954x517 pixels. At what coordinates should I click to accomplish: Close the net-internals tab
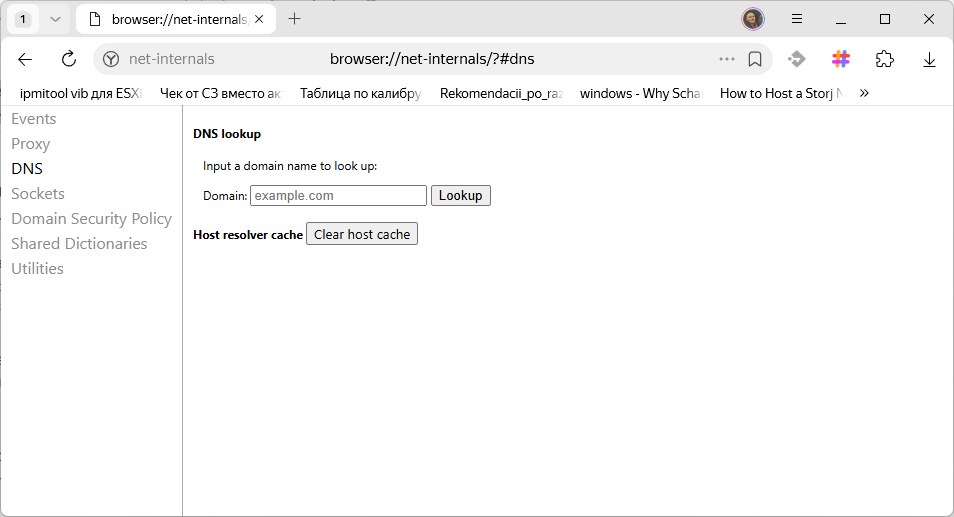coord(259,19)
